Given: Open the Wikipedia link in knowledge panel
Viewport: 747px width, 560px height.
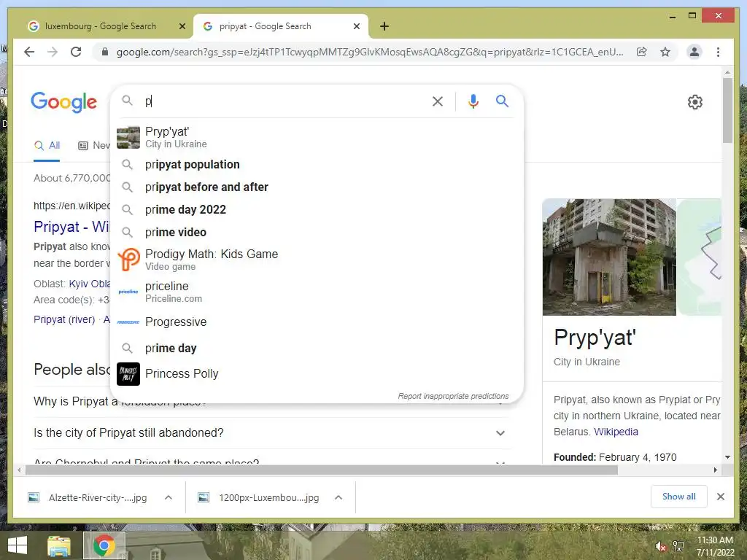Looking at the screenshot, I should [616, 432].
